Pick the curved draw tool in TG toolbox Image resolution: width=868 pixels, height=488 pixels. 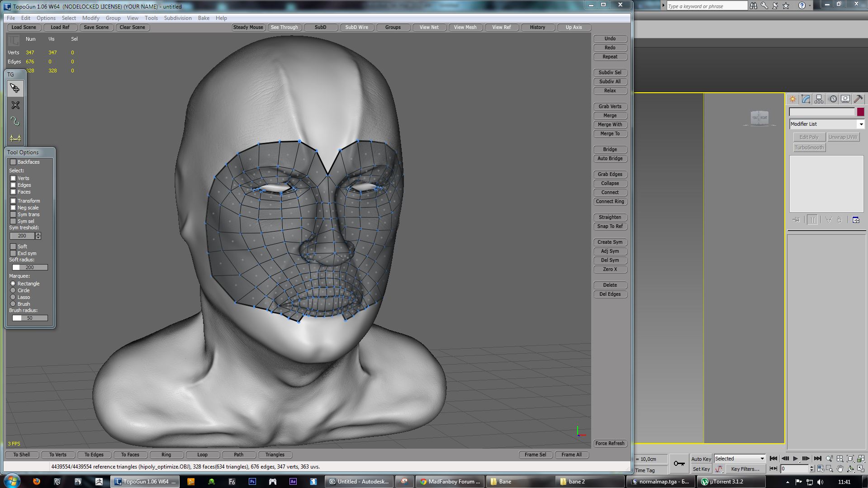(15, 122)
